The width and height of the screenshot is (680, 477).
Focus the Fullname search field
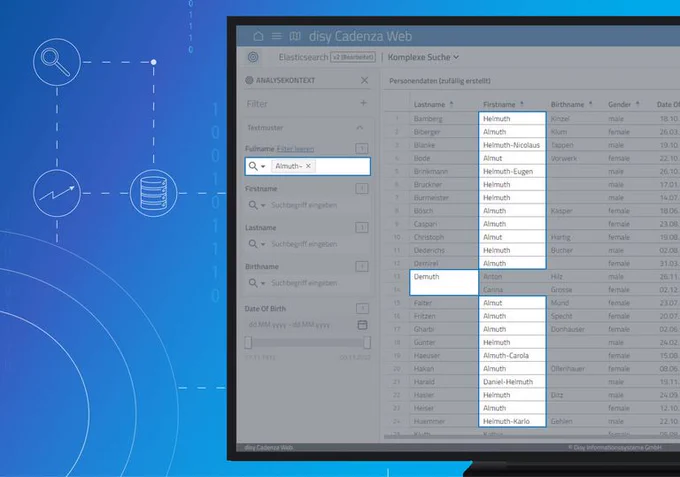tap(307, 167)
